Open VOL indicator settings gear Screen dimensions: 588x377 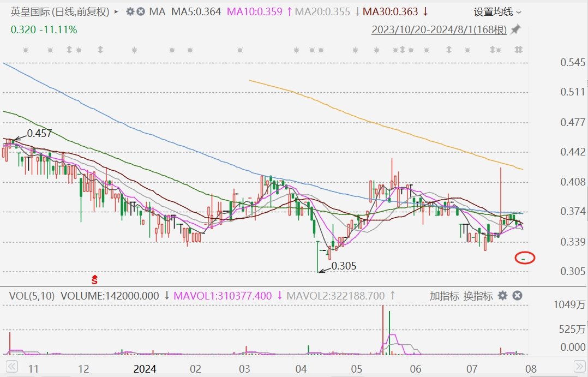(503, 296)
